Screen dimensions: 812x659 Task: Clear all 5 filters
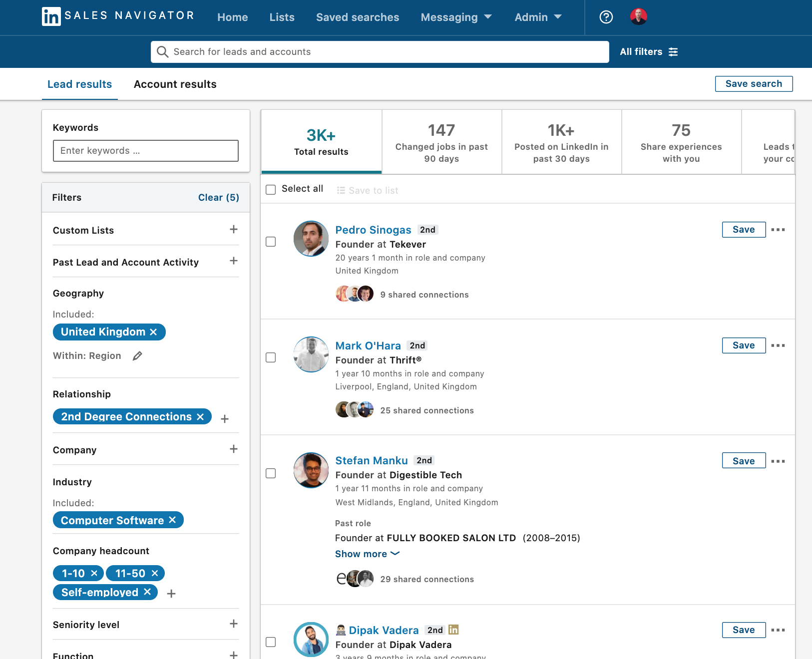[219, 198]
